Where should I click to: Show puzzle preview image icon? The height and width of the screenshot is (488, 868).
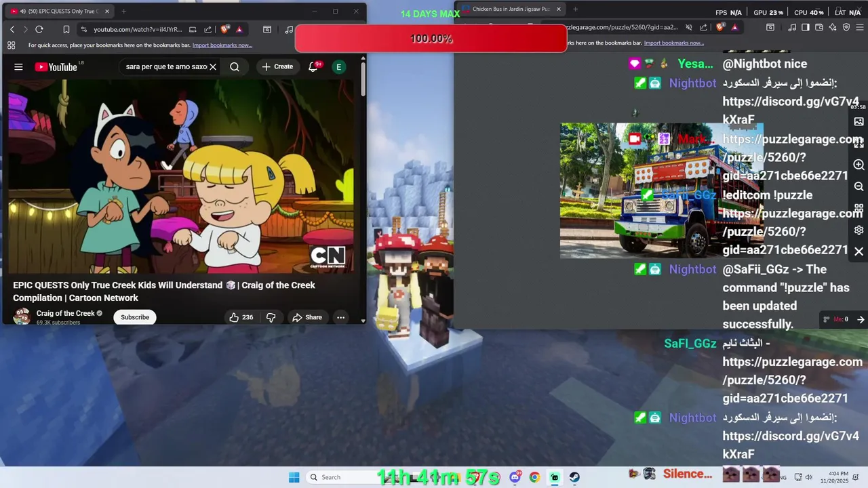pyautogui.click(x=859, y=122)
